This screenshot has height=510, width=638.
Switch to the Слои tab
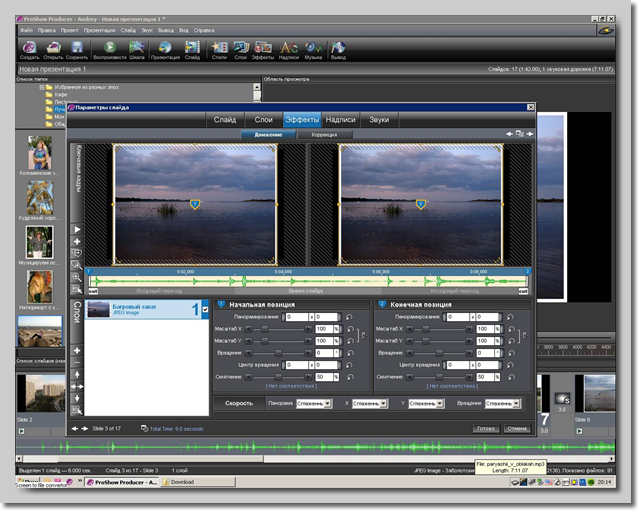click(x=263, y=120)
